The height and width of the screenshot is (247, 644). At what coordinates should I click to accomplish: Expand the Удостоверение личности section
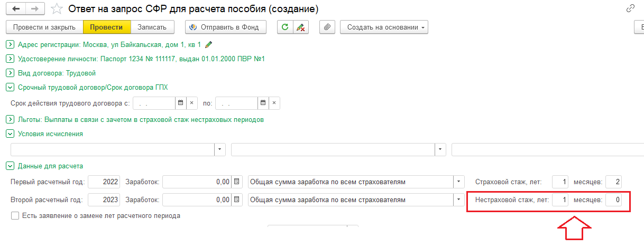(10, 59)
